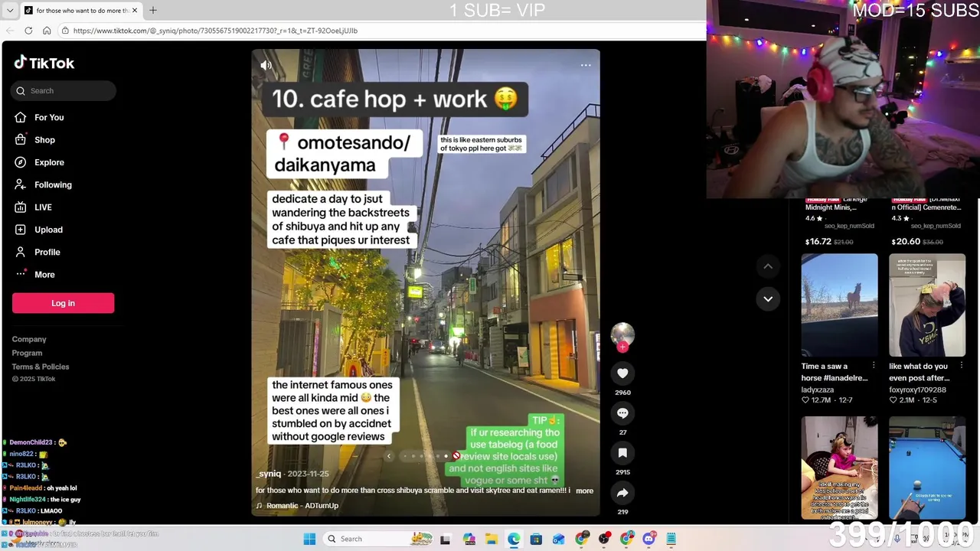The width and height of the screenshot is (980, 551).
Task: Open Microsoft 365 Copilot from taskbar
Action: (469, 539)
